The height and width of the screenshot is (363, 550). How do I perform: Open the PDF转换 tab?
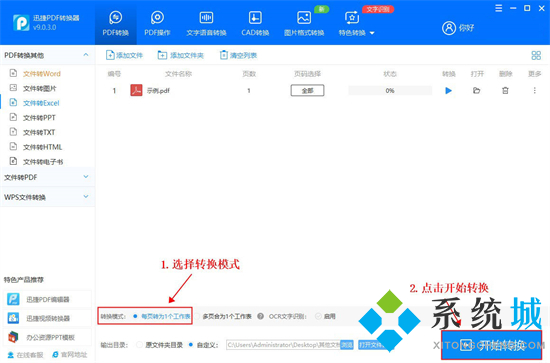[x=115, y=23]
